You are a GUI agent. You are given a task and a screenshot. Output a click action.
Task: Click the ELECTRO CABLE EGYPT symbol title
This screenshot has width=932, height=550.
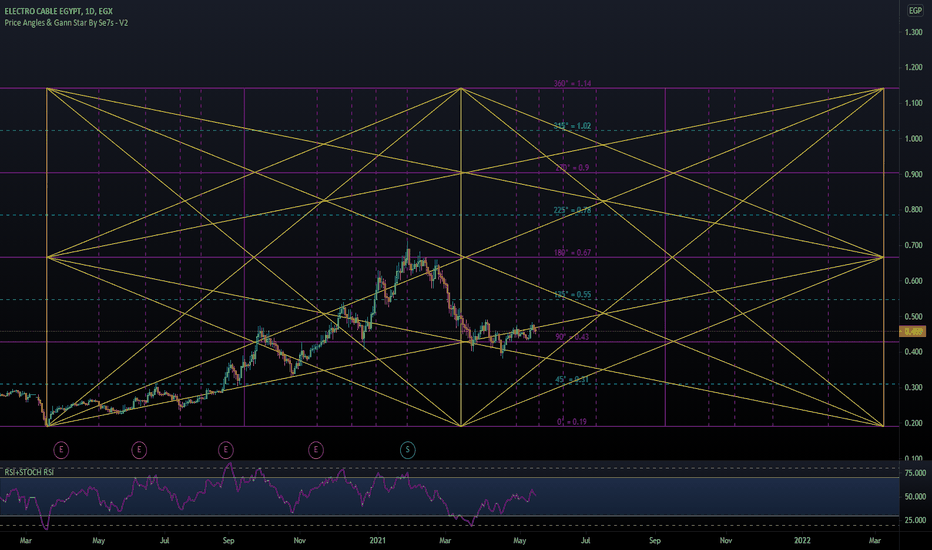(x=58, y=11)
